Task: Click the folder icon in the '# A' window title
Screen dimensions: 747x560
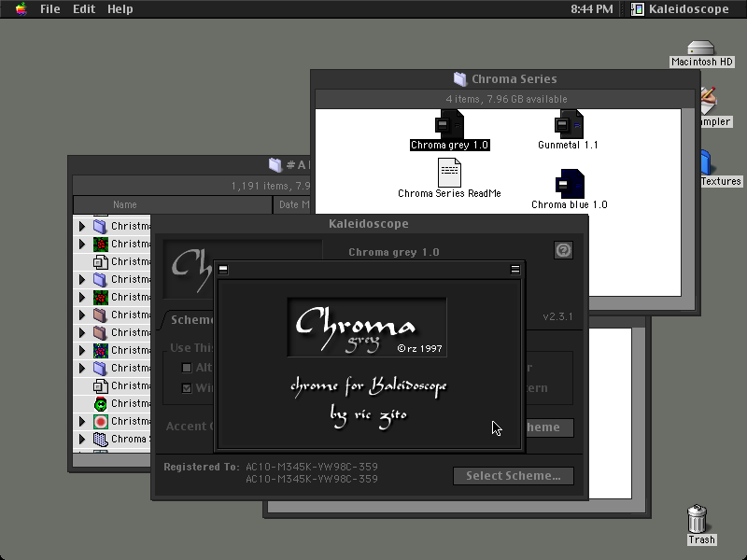Action: 275,165
